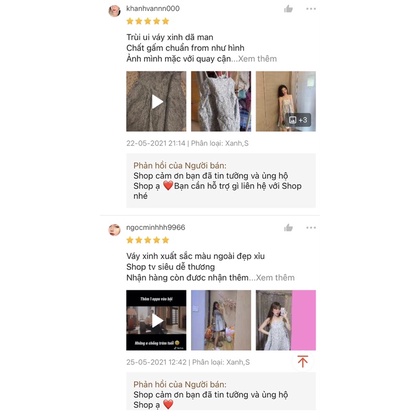Open the three-dot menu on ngocminhhh9966's review
This screenshot has width=420, height=420.
pos(311,228)
